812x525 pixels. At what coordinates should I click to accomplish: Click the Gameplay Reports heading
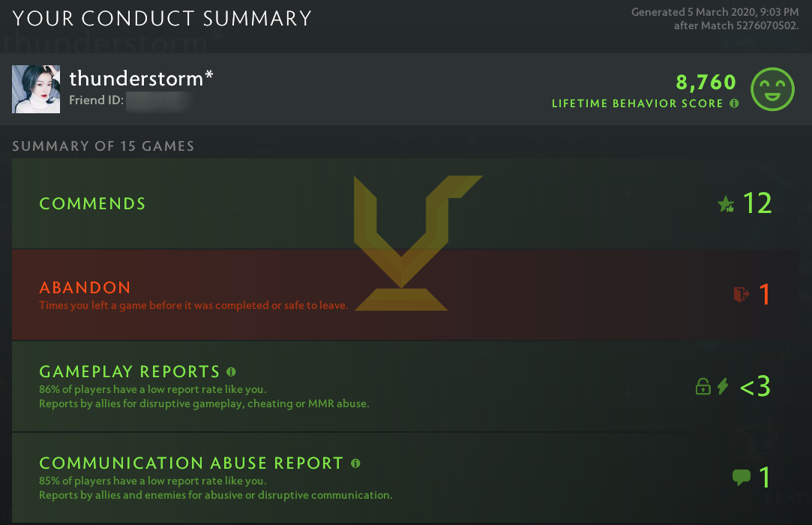click(x=130, y=372)
